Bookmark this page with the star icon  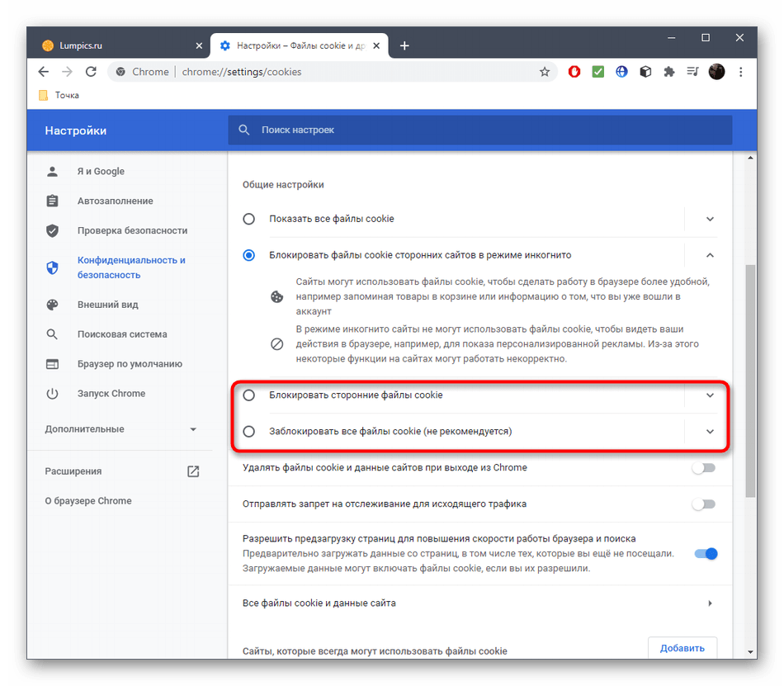click(545, 72)
